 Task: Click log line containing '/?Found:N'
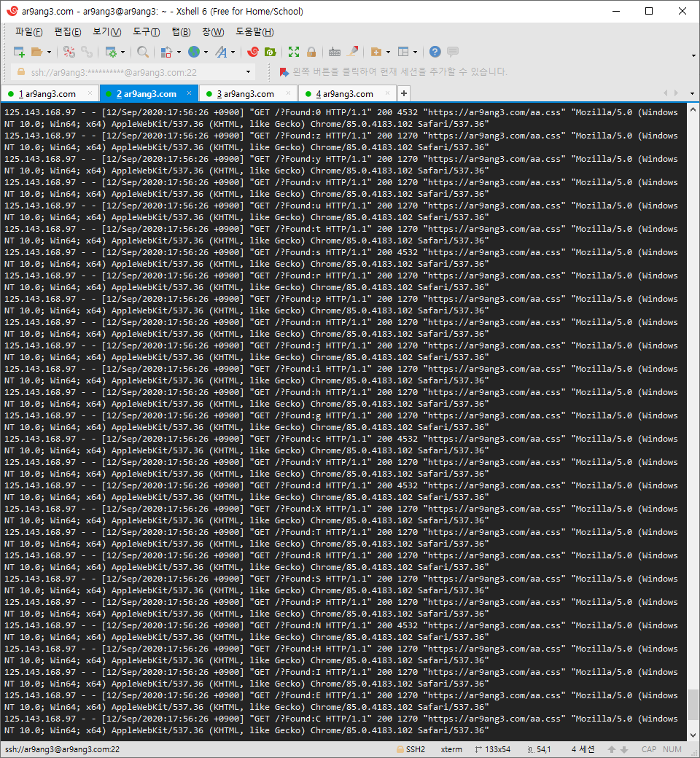click(341, 631)
